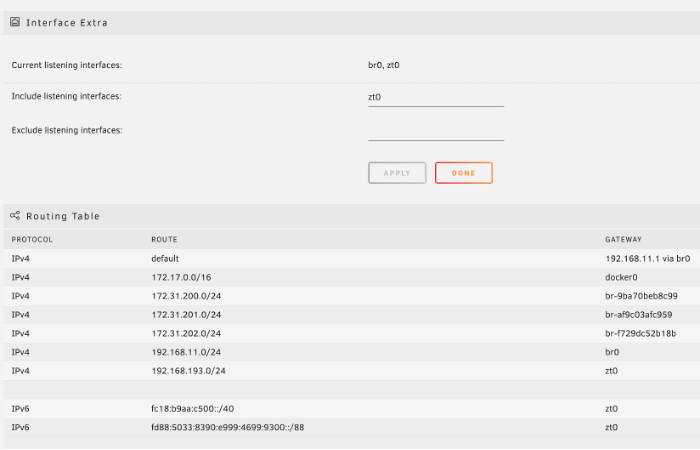
Task: Select the 'default' route cell
Action: (x=165, y=259)
